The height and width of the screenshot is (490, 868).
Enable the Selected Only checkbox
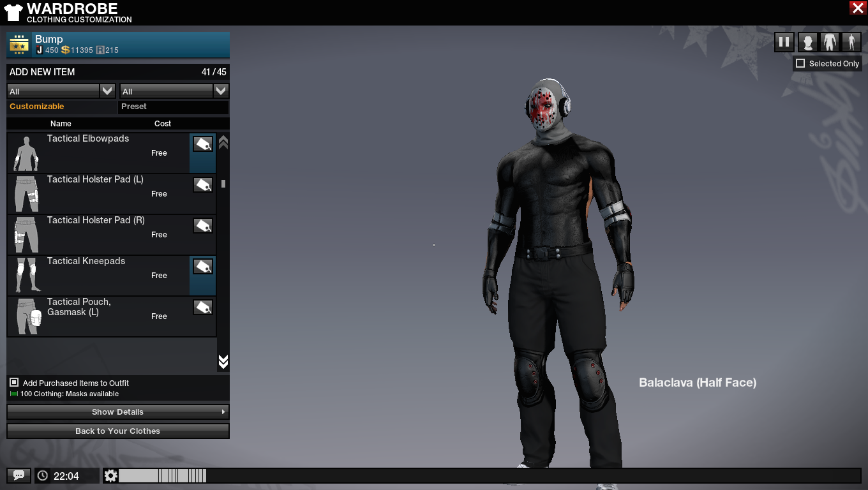pyautogui.click(x=800, y=63)
